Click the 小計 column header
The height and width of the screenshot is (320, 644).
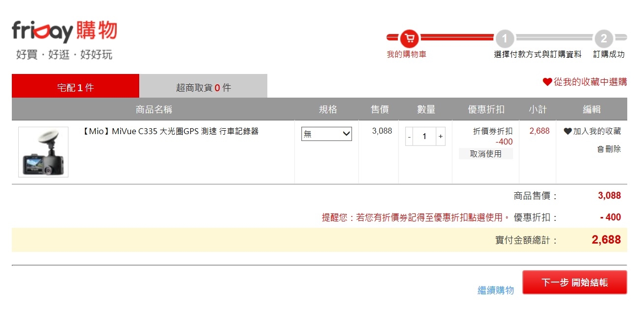coord(538,109)
